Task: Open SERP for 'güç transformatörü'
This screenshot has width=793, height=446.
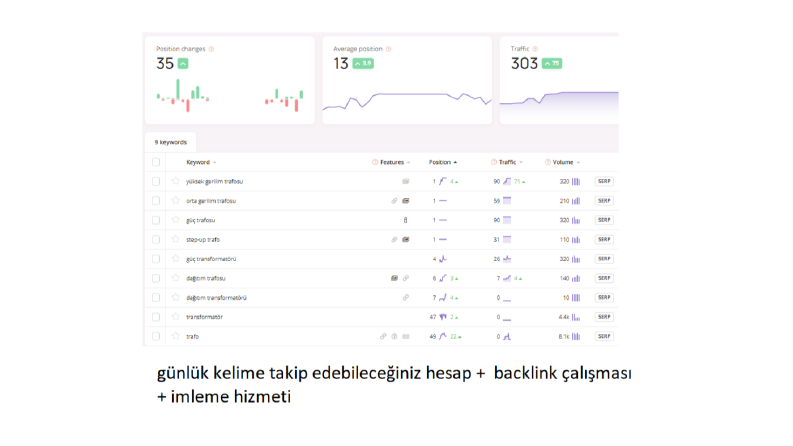Action: (x=604, y=259)
